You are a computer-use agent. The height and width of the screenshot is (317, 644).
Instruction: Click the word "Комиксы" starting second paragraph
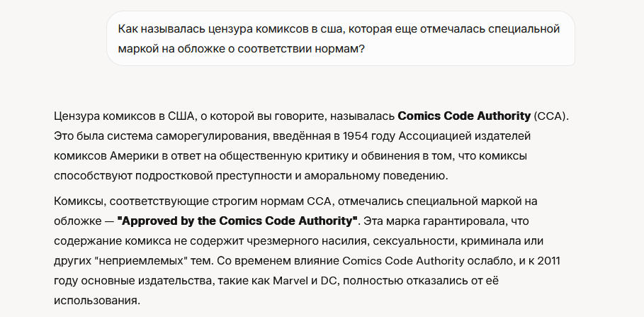pos(81,201)
